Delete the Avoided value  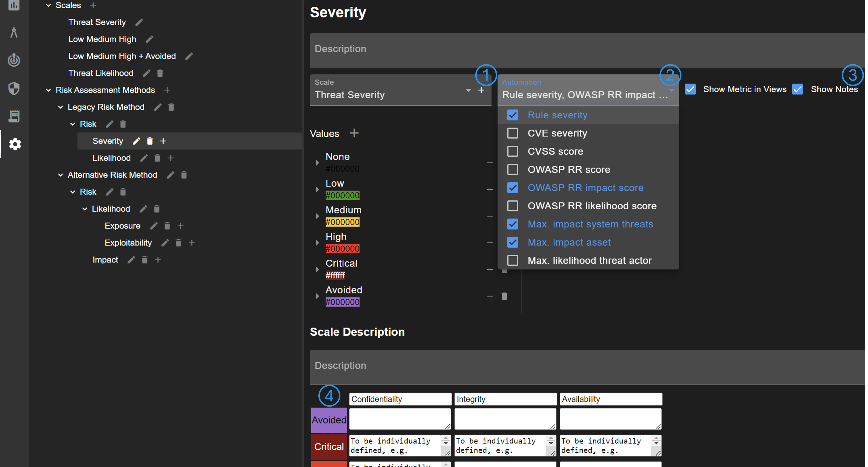pos(504,296)
